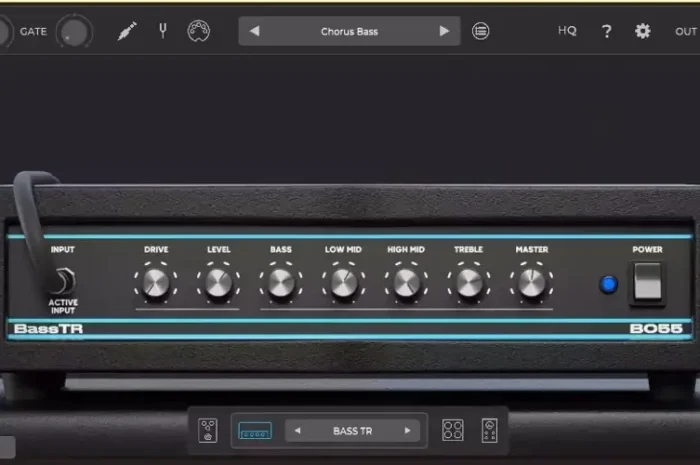This screenshot has width=700, height=465.
Task: Toggle the amp POWER switch
Action: click(648, 282)
